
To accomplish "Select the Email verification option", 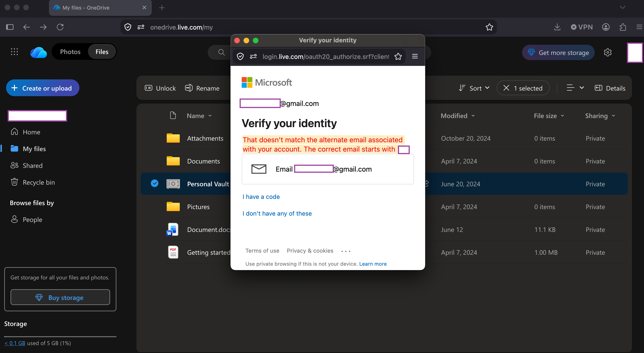I will pos(328,169).
